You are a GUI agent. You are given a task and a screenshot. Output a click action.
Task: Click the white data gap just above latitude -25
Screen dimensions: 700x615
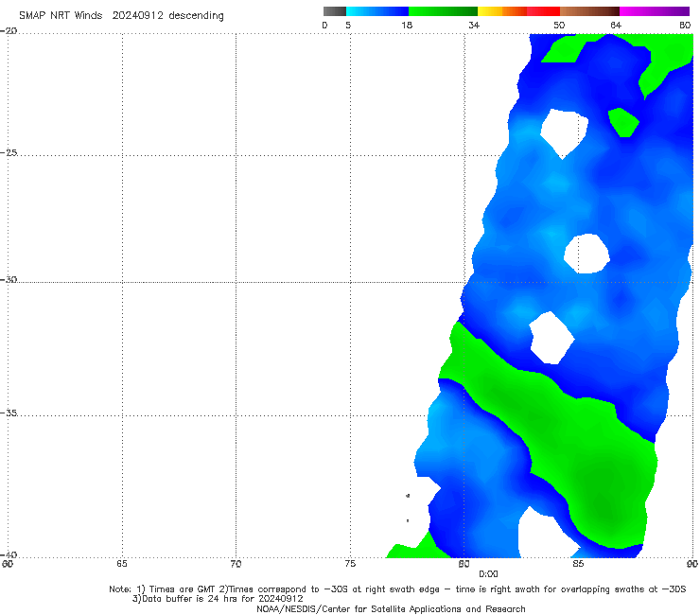(x=564, y=132)
